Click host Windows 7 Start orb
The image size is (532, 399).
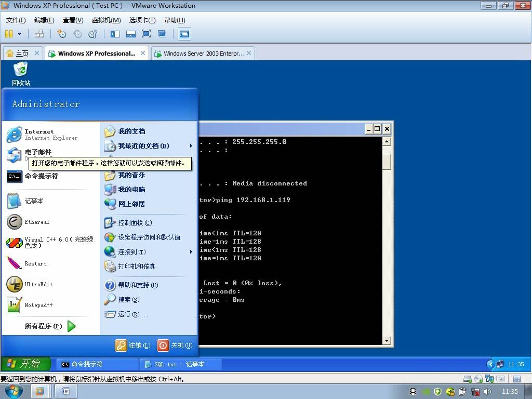click(14, 391)
